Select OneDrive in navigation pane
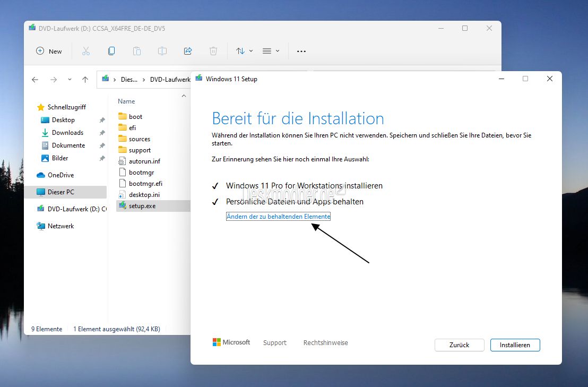 [x=60, y=175]
